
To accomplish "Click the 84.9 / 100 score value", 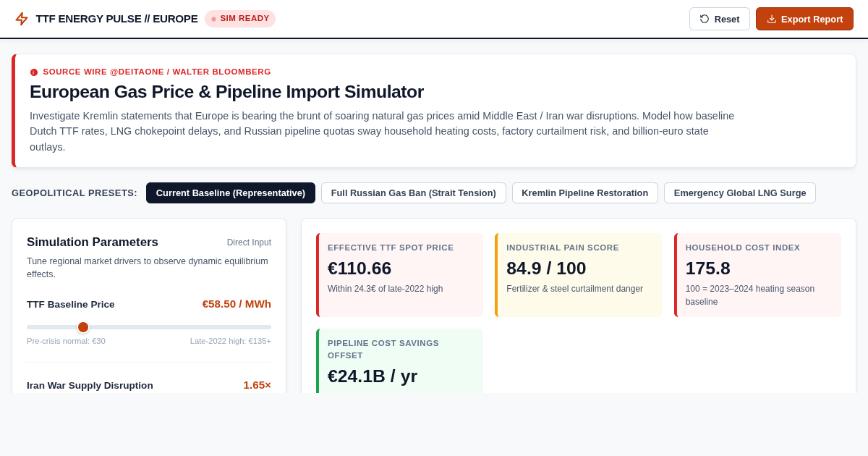I will (x=546, y=269).
